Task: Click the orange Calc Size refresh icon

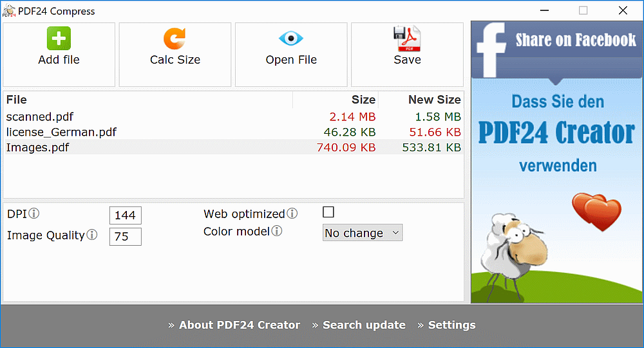Action: coord(175,39)
